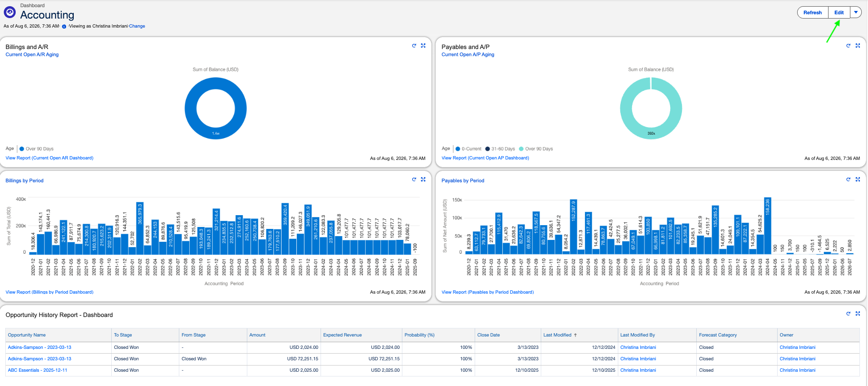The height and width of the screenshot is (386, 868).
Task: Open Adkins-Sampson opportunity with USD 72,251.15 amount
Action: click(x=39, y=359)
